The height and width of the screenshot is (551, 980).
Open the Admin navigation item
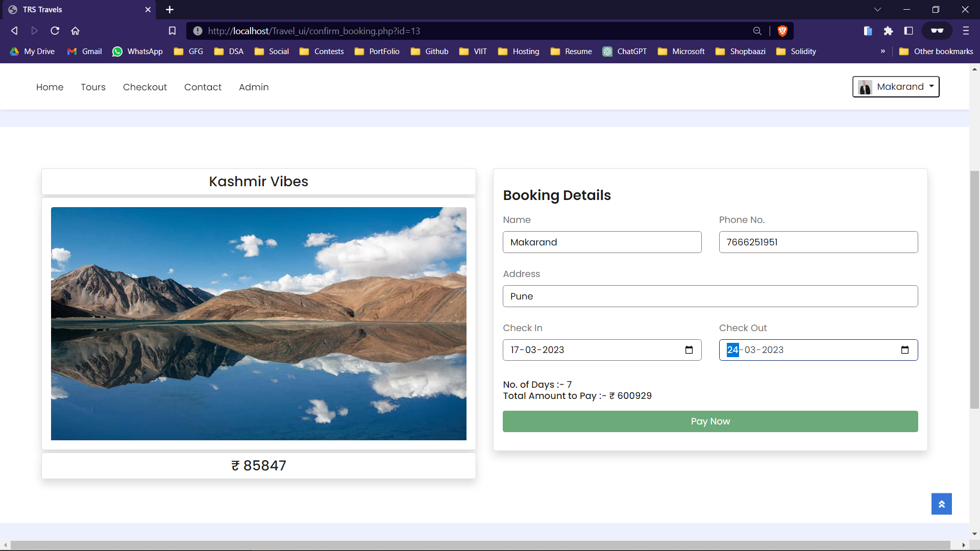pos(254,87)
